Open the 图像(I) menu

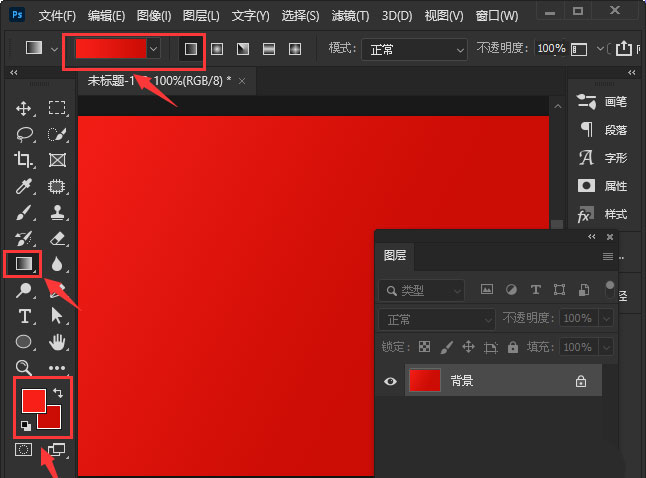(x=154, y=16)
